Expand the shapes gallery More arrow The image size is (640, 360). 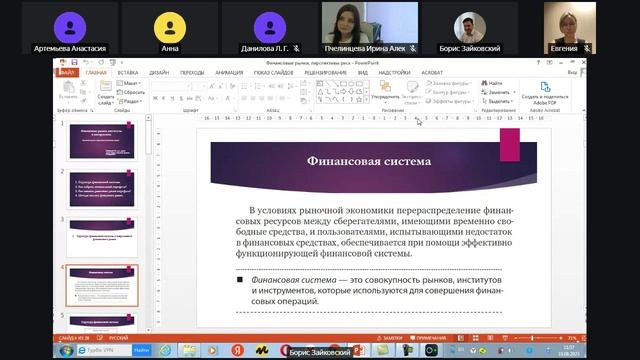tap(366, 100)
